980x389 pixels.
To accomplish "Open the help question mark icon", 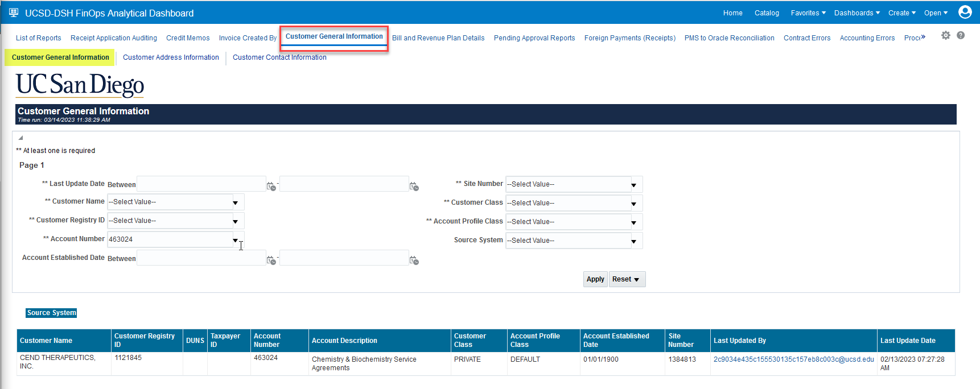I will [961, 36].
